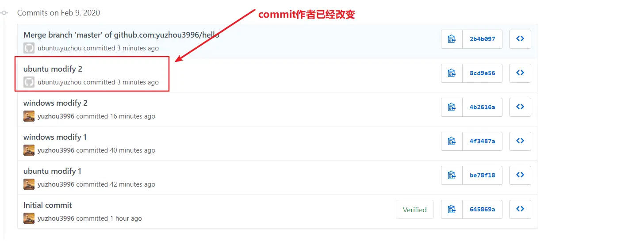644x241 pixels.
Task: Open the Merge branch 'master' commit
Action: [x=121, y=35]
